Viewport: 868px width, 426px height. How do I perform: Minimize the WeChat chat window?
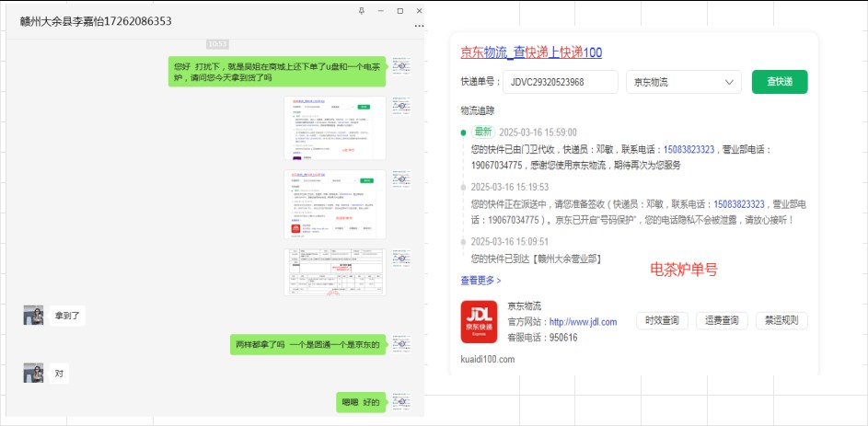click(x=381, y=10)
